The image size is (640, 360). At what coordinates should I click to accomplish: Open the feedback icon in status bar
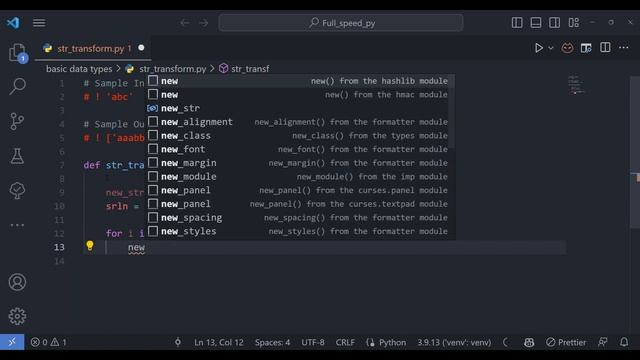[602, 342]
